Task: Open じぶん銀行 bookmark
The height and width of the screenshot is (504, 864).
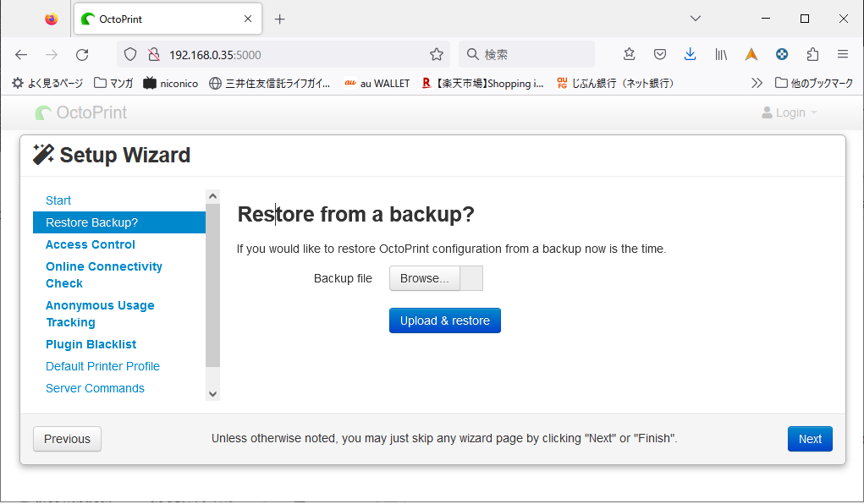Action: pos(615,83)
